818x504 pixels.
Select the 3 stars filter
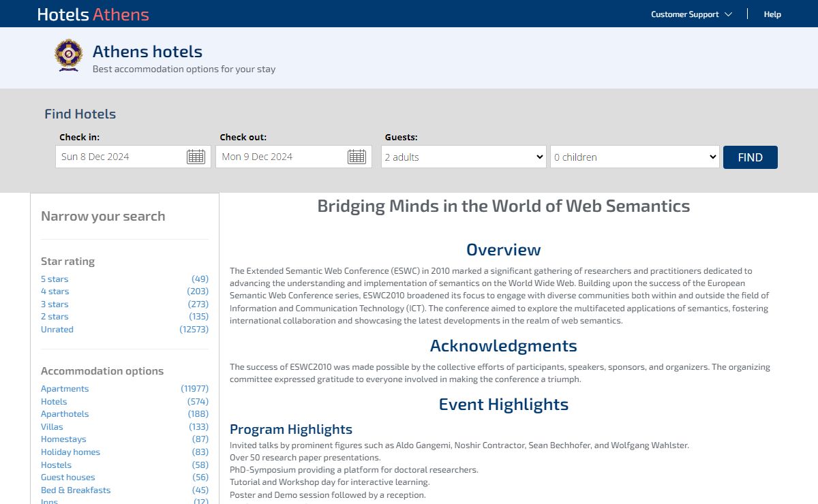pos(55,304)
